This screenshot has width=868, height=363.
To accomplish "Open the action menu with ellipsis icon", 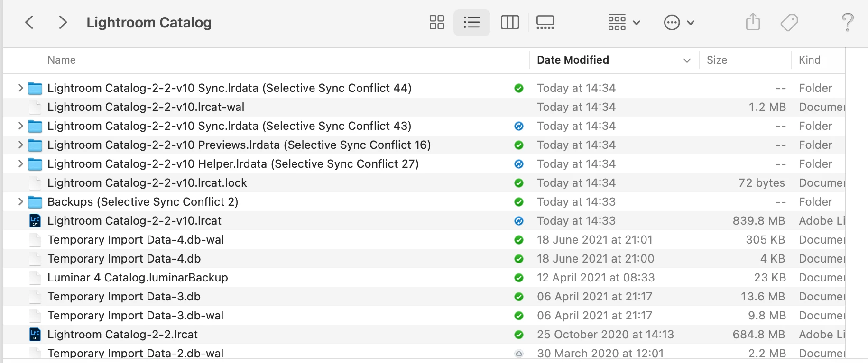I will tap(679, 22).
